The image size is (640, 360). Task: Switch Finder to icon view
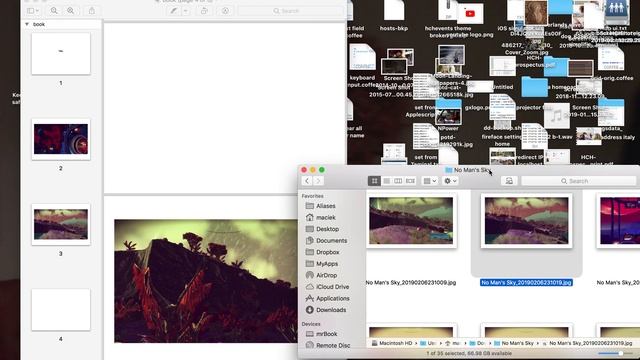374,181
